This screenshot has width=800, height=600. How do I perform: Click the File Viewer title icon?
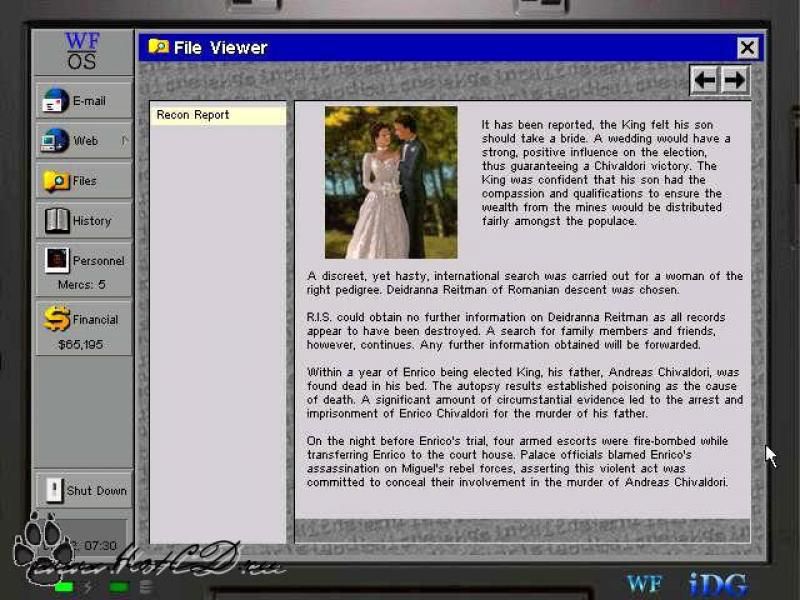point(158,46)
